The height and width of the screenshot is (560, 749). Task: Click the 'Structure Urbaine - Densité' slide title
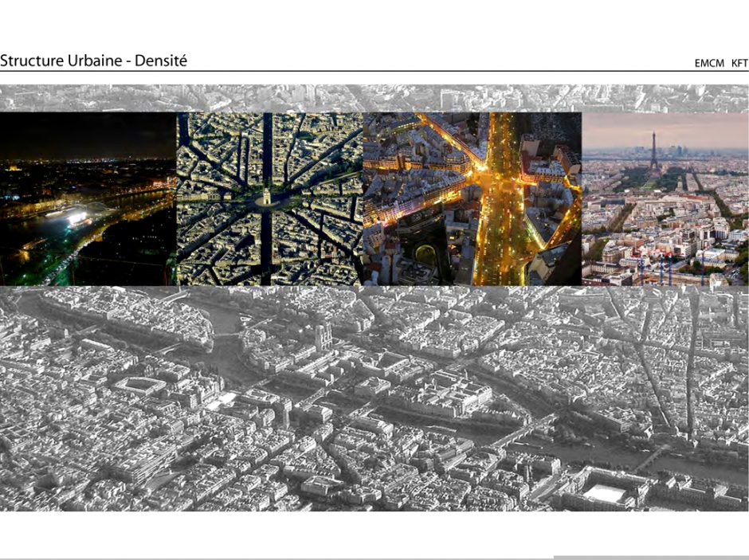coord(94,61)
